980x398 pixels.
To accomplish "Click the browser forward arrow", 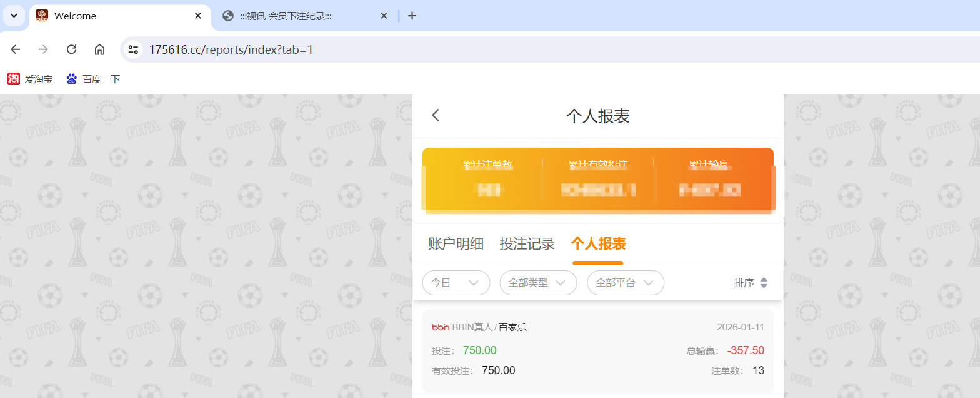I will click(43, 49).
